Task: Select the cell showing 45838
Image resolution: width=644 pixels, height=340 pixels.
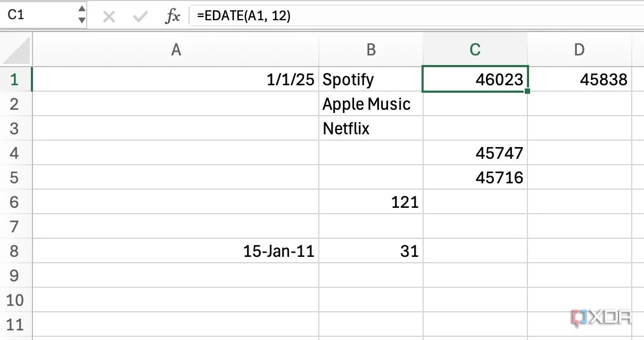Action: pos(579,80)
